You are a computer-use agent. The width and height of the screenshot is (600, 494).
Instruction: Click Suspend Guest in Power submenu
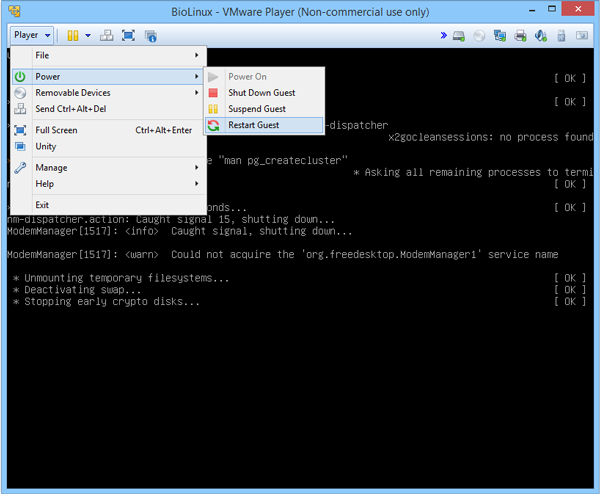click(264, 109)
